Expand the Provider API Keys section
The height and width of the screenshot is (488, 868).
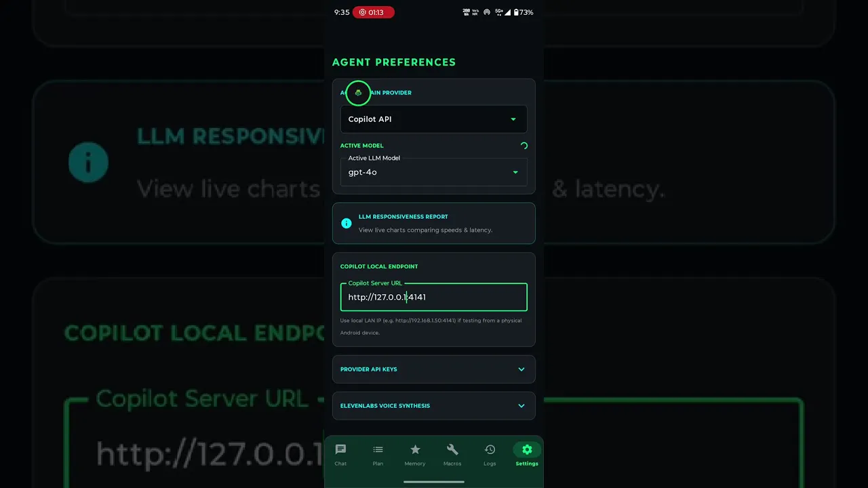pyautogui.click(x=434, y=369)
